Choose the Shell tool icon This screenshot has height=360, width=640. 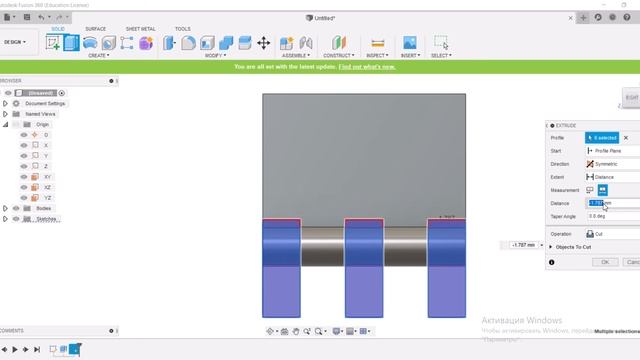[207, 43]
